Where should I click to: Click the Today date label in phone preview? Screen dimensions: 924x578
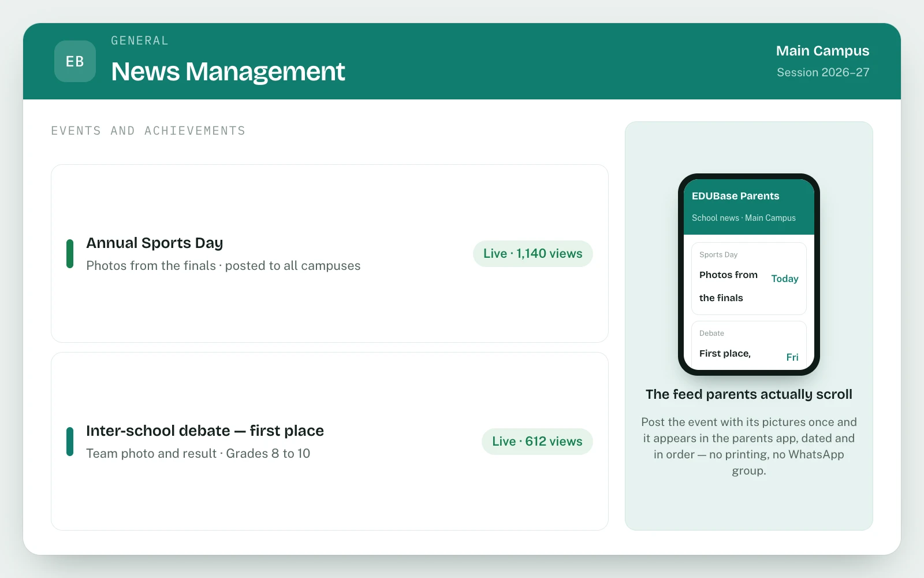click(785, 279)
